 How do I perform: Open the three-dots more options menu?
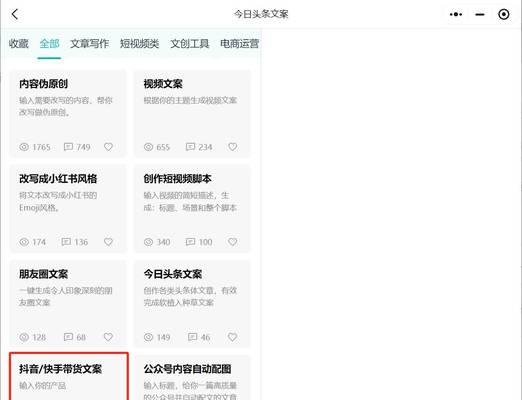(456, 14)
